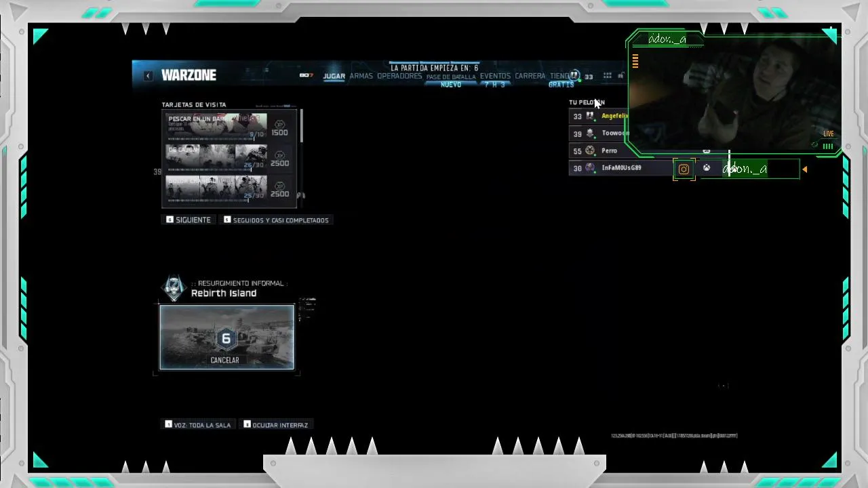Click Angefelix's rank icon in squad list
The height and width of the screenshot is (488, 868).
(590, 116)
